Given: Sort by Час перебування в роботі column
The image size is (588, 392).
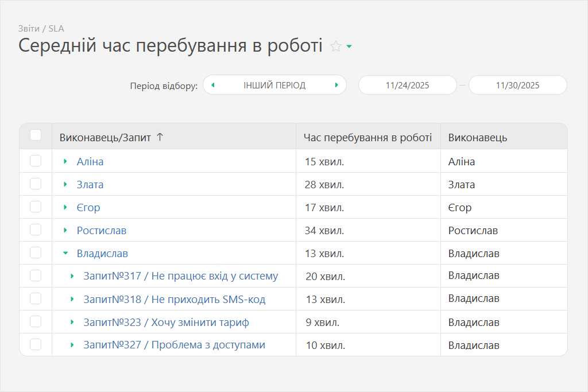Looking at the screenshot, I should pyautogui.click(x=367, y=137).
